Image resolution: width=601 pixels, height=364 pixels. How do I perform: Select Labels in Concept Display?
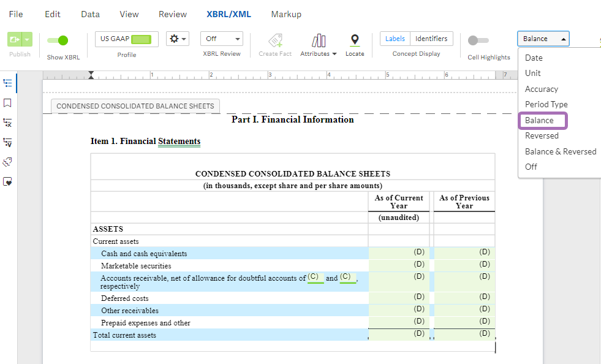(395, 39)
